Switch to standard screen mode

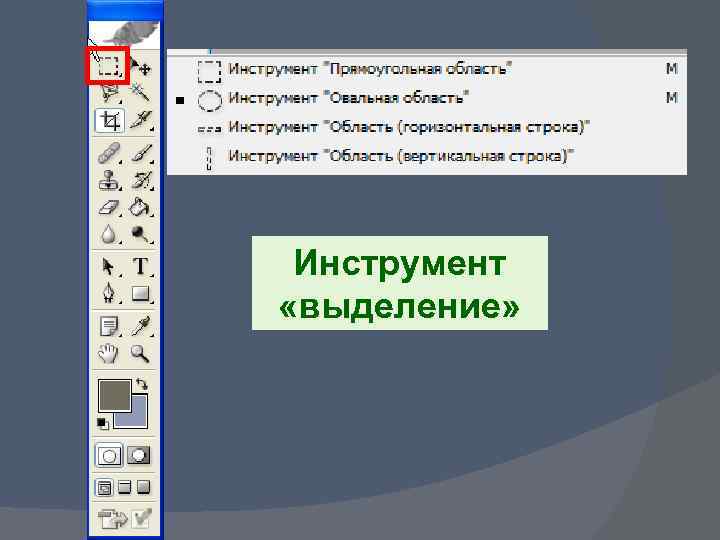(x=104, y=487)
